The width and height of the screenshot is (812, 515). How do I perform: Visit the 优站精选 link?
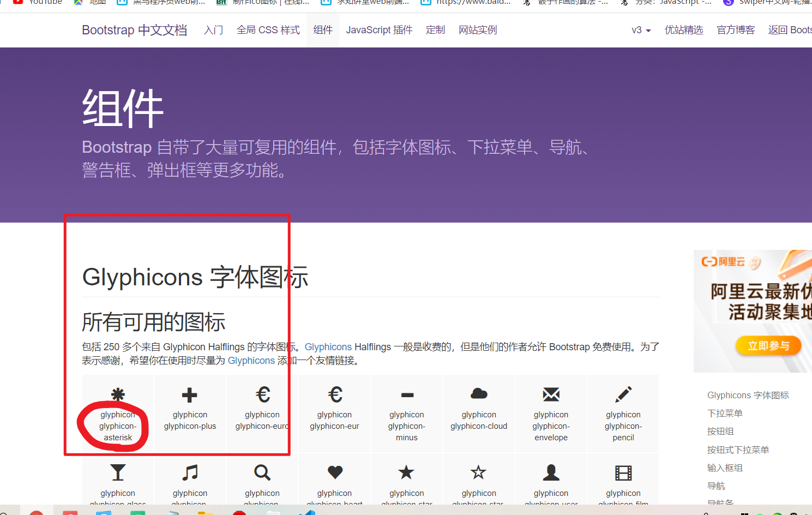684,30
